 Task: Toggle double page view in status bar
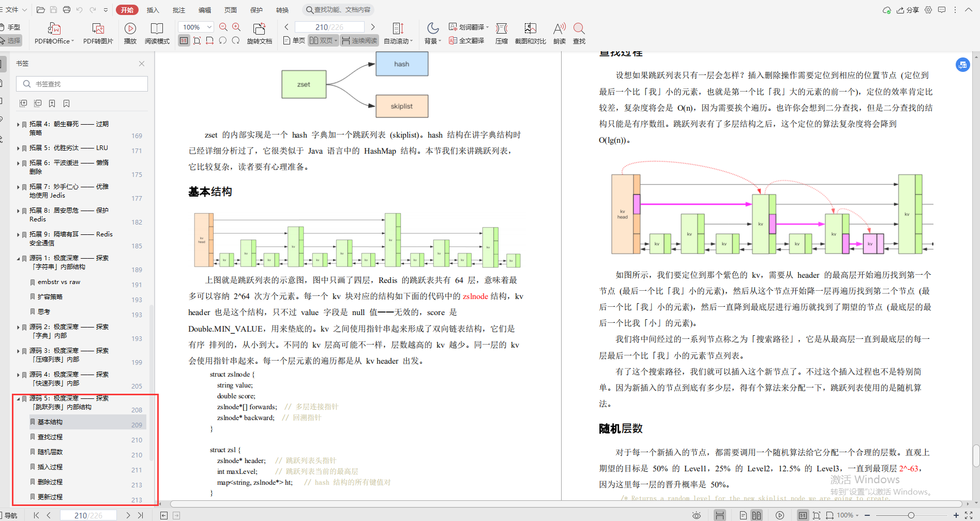(x=757, y=515)
